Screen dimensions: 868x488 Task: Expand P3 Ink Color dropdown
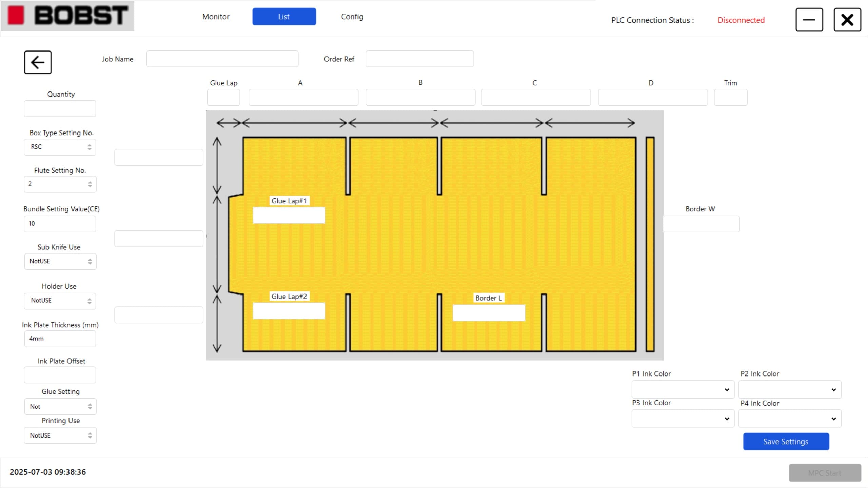pyautogui.click(x=683, y=419)
